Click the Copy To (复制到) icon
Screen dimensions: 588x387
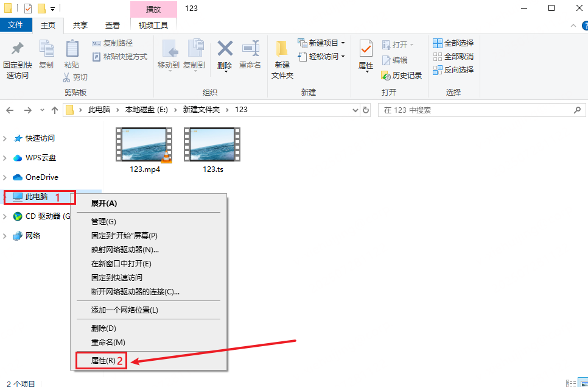click(x=195, y=49)
